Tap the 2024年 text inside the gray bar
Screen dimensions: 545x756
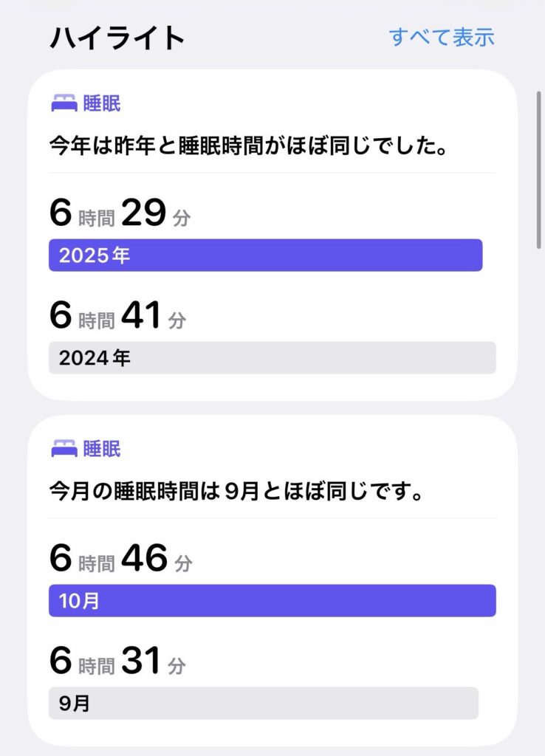point(95,359)
